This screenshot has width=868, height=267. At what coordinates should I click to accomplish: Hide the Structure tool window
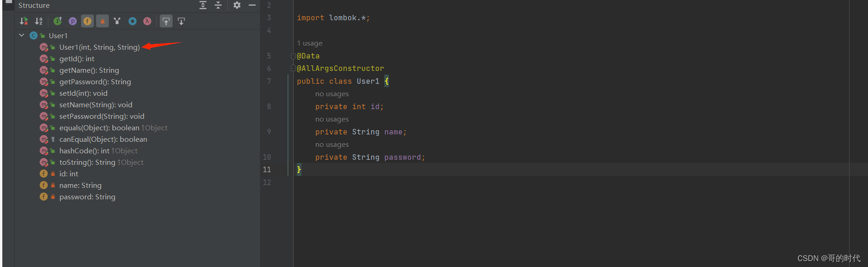coord(252,5)
